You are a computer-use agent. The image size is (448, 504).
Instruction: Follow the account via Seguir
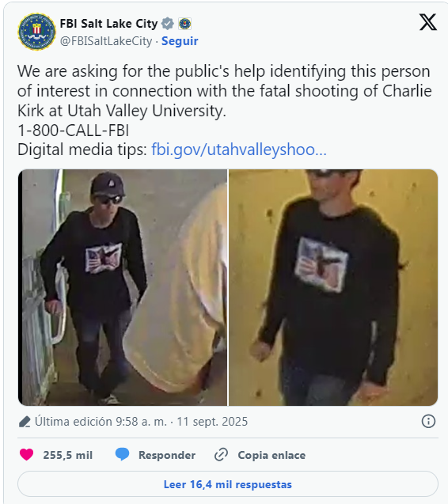tap(180, 41)
